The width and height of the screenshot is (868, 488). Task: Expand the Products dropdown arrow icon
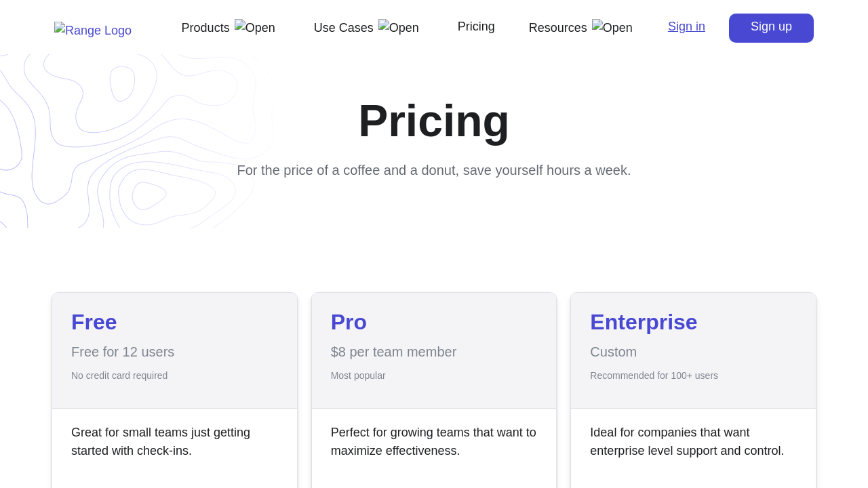point(255,28)
